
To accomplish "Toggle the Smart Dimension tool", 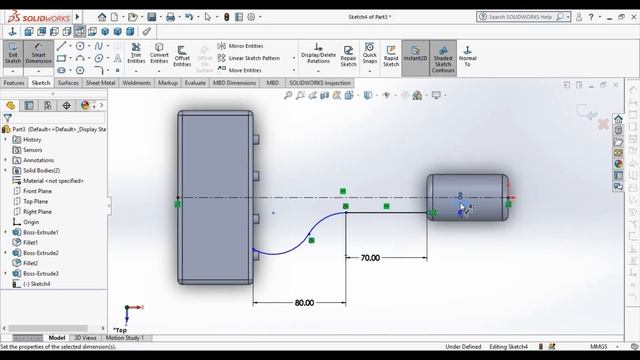I will (x=38, y=53).
